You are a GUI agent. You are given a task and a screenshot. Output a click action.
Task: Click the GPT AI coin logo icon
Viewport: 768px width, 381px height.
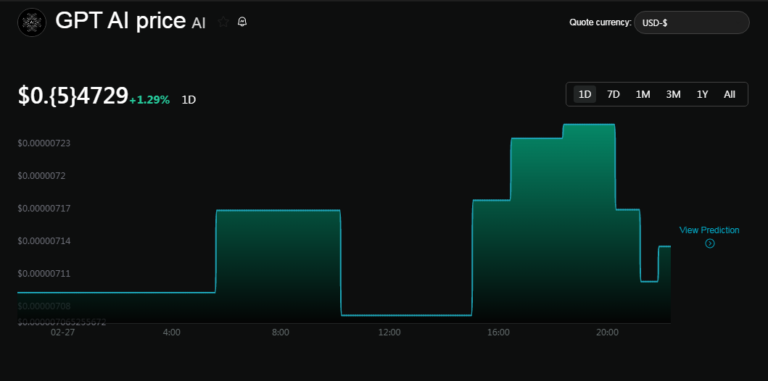tap(32, 23)
